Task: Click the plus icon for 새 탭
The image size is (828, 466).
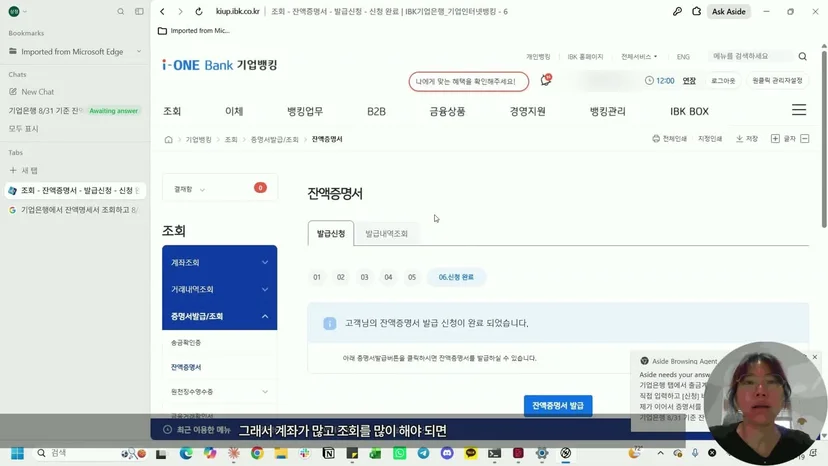Action: pos(13,170)
